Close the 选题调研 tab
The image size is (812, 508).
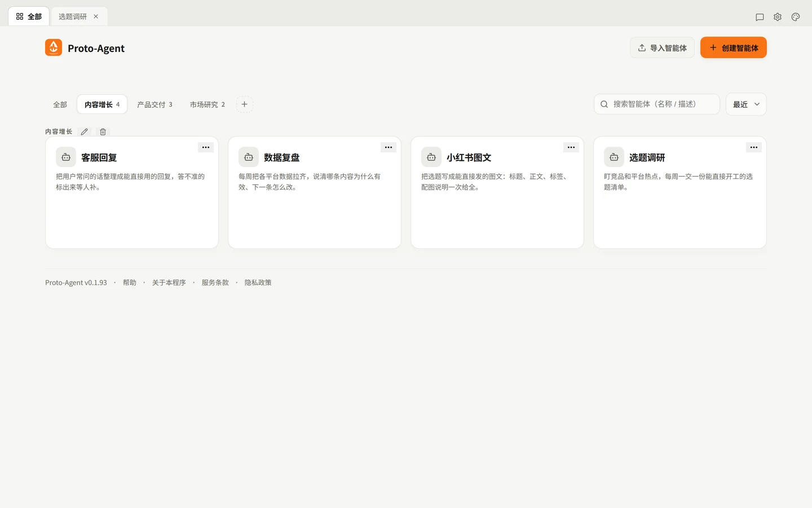pyautogui.click(x=96, y=16)
